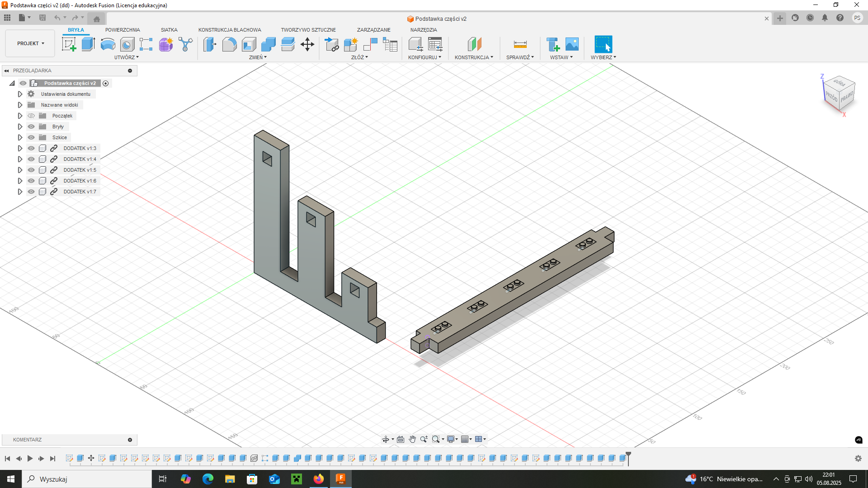Viewport: 868px width, 488px height.
Task: Select the Create Sketch tool
Action: pyautogui.click(x=69, y=44)
